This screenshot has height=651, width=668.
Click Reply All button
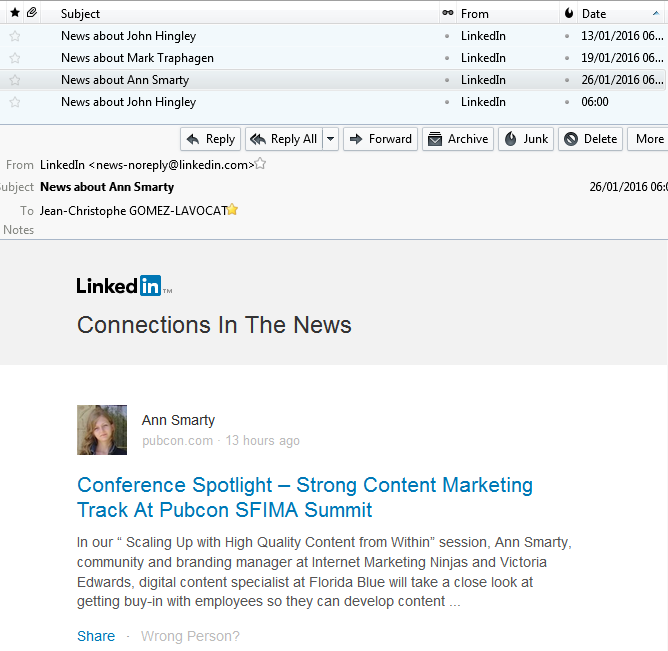click(284, 139)
